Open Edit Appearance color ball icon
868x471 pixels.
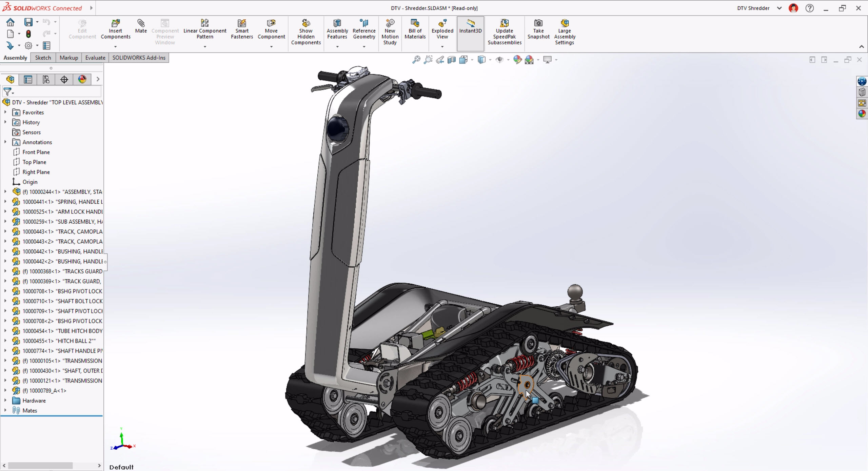click(517, 60)
